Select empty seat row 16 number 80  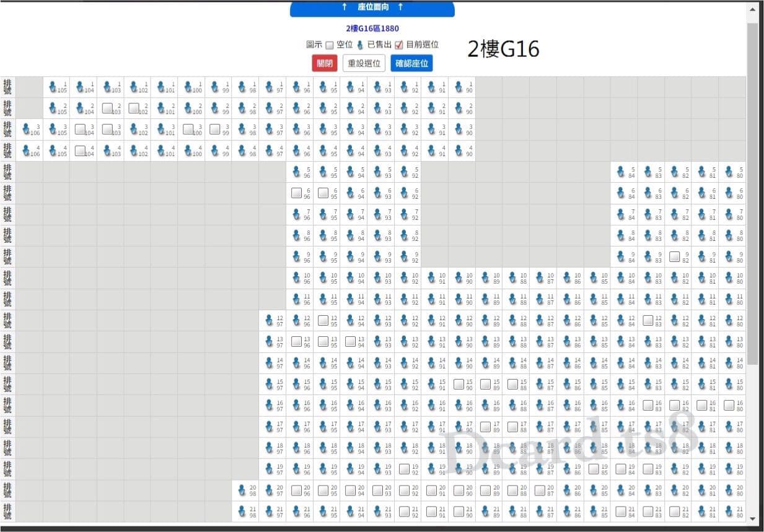(729, 405)
